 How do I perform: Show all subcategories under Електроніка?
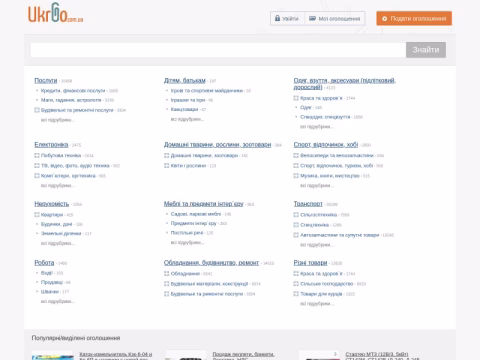pyautogui.click(x=58, y=185)
